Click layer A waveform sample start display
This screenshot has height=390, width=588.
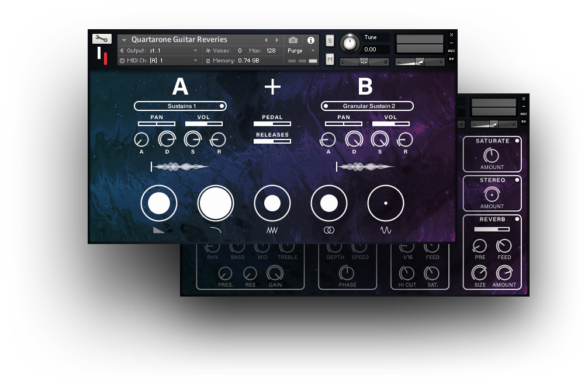180,167
